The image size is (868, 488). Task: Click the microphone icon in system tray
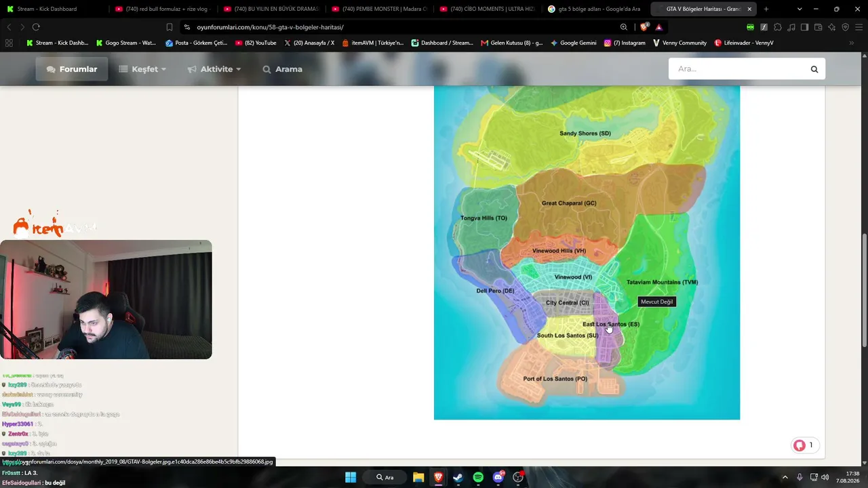800,477
